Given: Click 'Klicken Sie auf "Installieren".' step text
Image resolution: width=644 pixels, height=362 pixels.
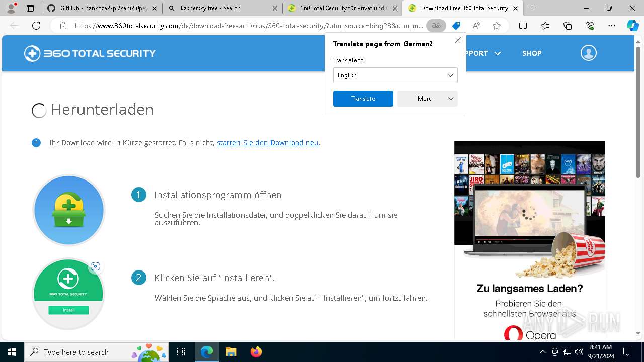Looking at the screenshot, I should [x=215, y=278].
